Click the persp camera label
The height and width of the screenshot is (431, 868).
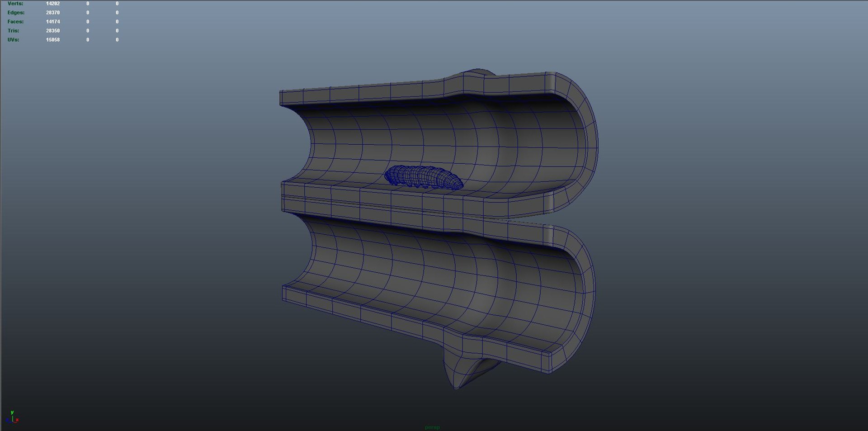(x=432, y=427)
